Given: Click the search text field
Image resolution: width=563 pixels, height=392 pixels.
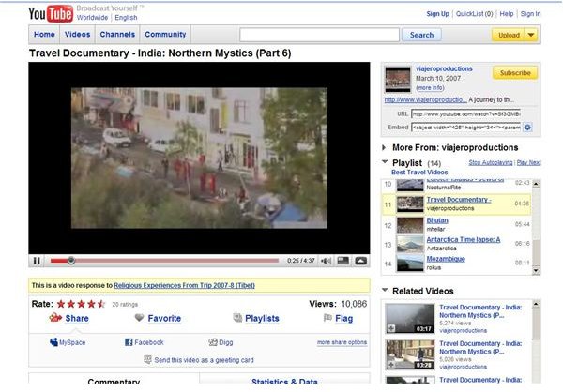Looking at the screenshot, I should (x=319, y=35).
